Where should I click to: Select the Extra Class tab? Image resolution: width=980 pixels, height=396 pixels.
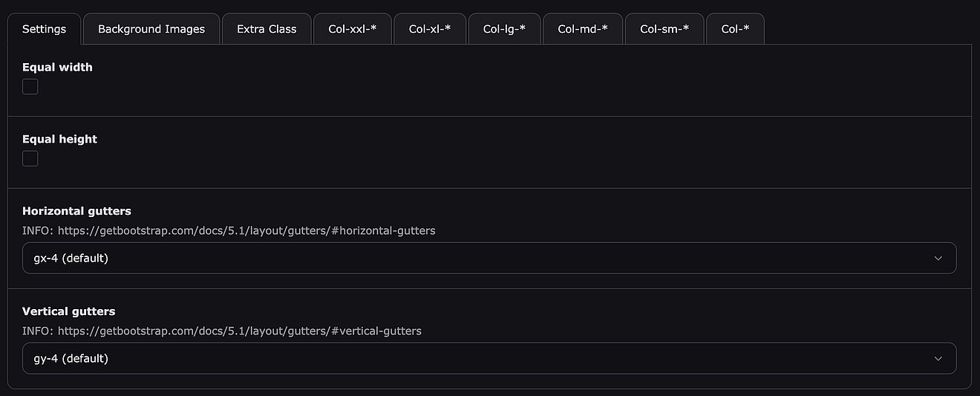[x=267, y=29]
